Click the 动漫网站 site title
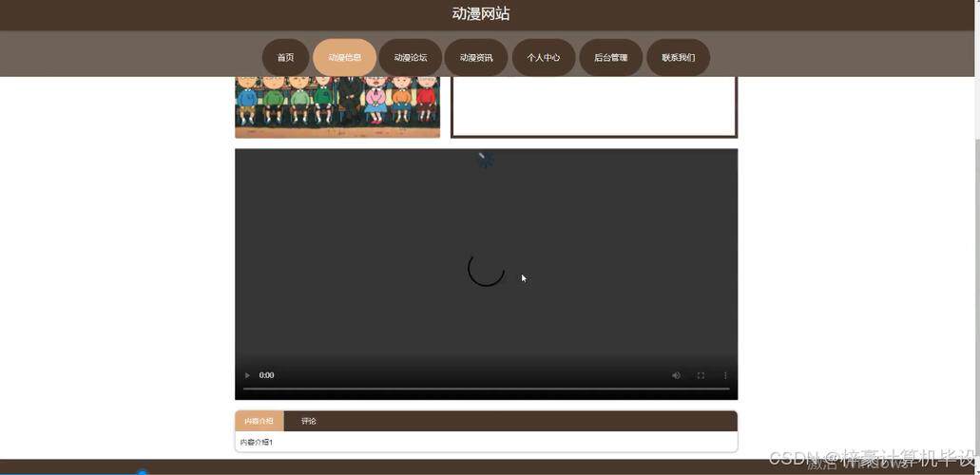This screenshot has height=475, width=980. coord(481,13)
